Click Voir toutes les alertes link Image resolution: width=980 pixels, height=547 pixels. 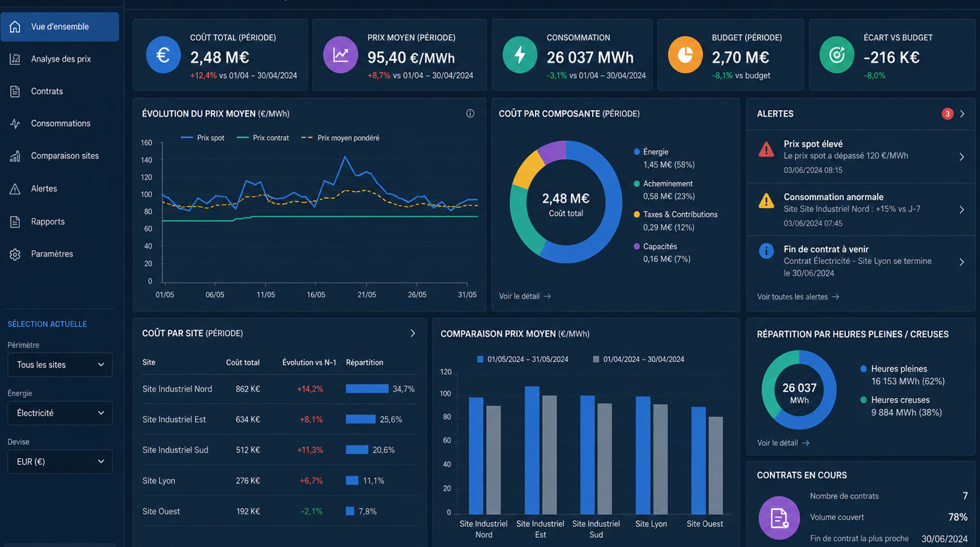pos(798,297)
